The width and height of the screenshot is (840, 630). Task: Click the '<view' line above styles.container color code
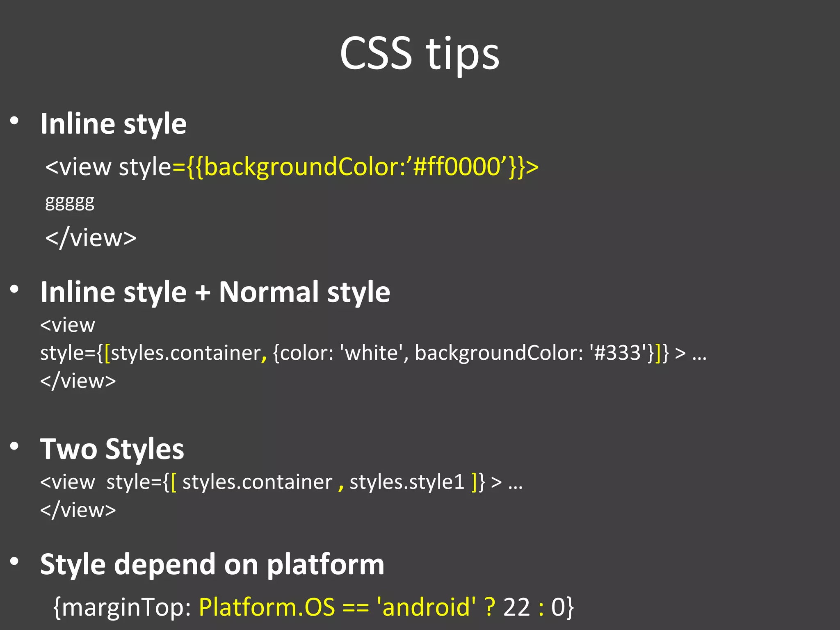(x=68, y=325)
